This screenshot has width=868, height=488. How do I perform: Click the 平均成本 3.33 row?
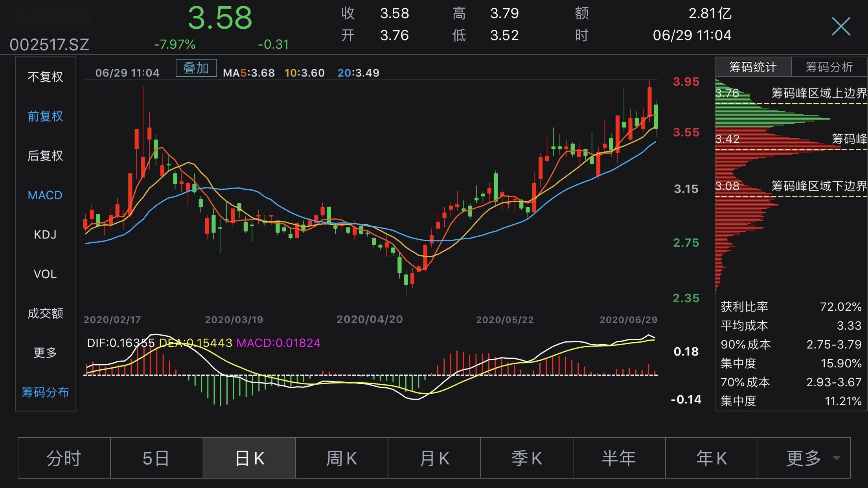(x=791, y=325)
